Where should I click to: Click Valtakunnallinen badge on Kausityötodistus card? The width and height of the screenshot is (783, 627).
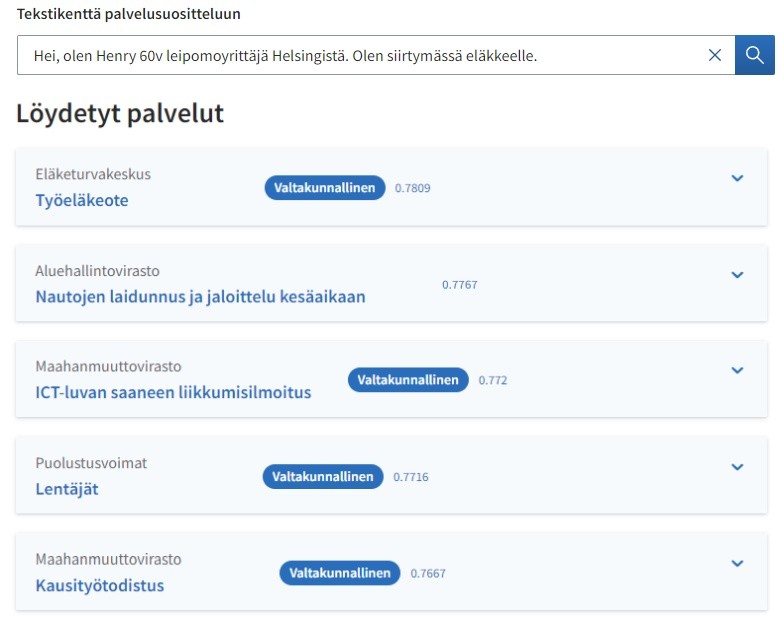pos(340,573)
